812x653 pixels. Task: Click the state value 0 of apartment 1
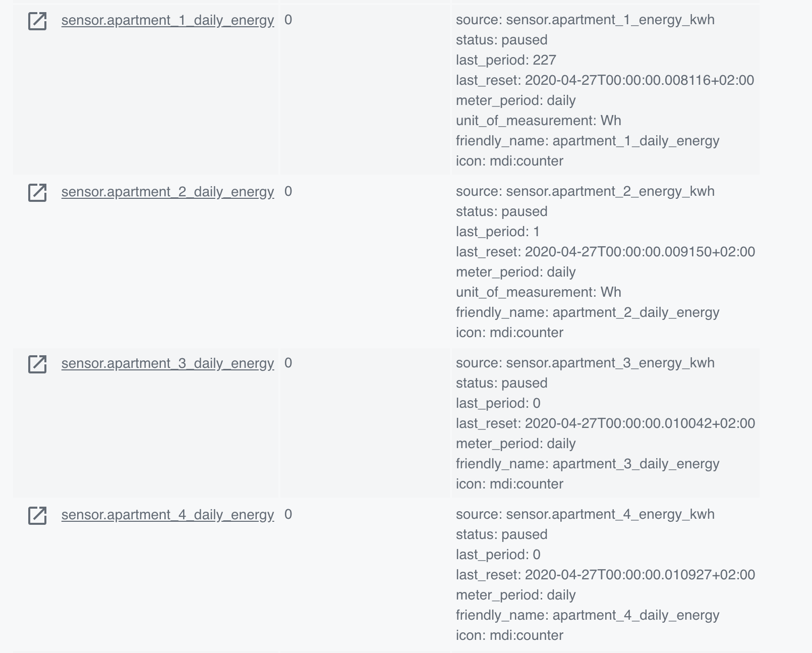288,20
